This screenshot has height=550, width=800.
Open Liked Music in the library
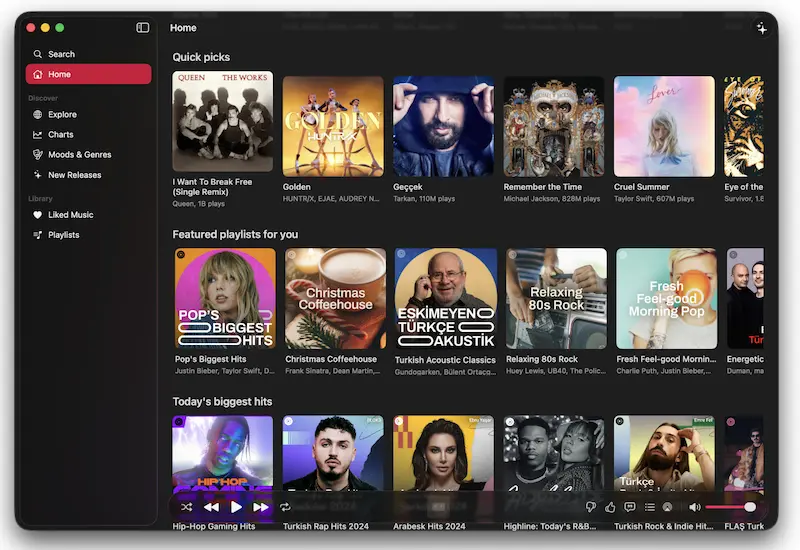click(70, 214)
